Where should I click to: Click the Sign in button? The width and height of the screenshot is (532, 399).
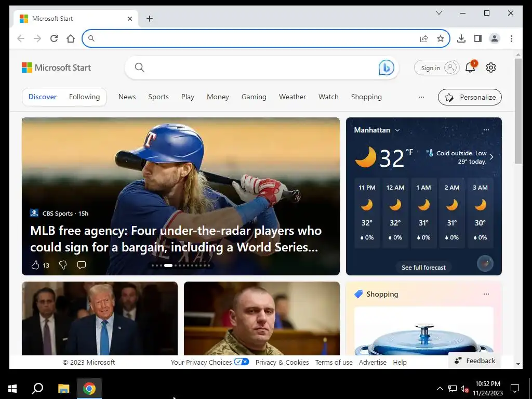click(436, 68)
